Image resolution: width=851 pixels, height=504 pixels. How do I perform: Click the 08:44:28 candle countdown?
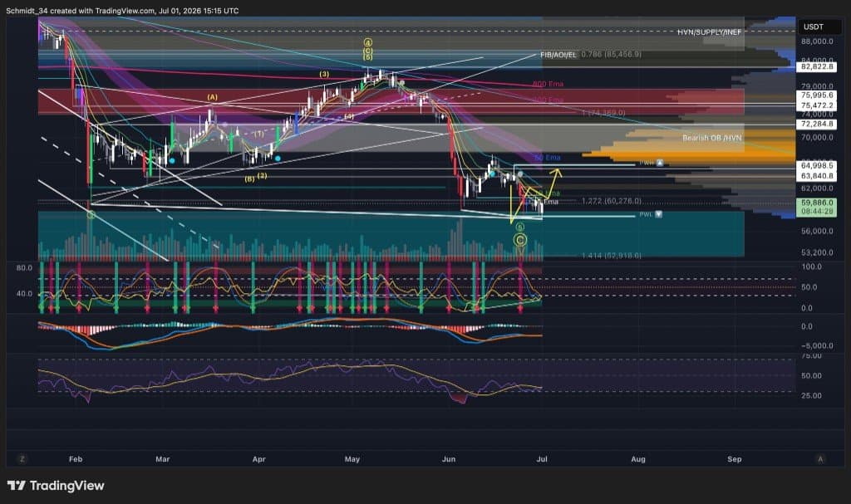click(817, 212)
